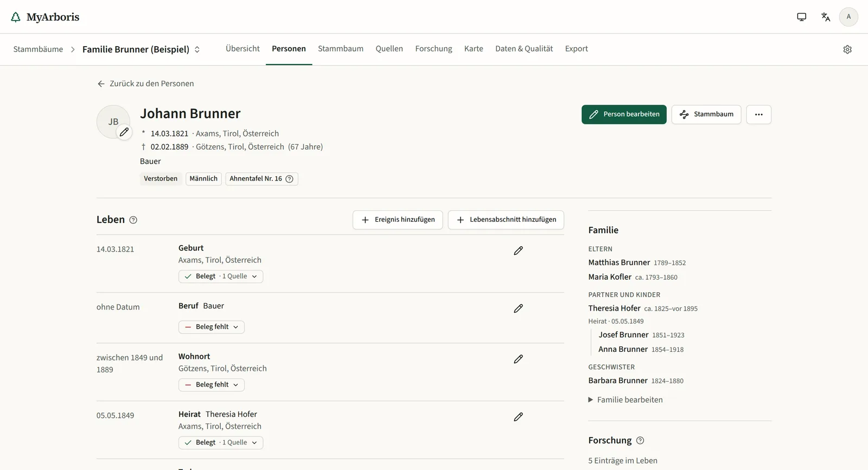Viewport: 868px width, 470px height.
Task: Click the 'Ahnentafel Nr. 16' badge text
Action: coord(256,179)
